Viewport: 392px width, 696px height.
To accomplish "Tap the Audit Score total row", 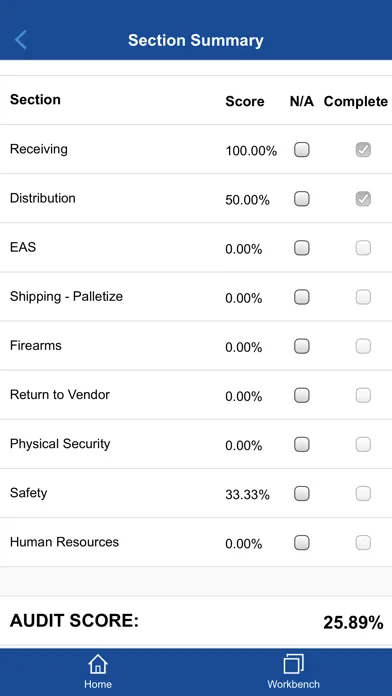I will [196, 621].
